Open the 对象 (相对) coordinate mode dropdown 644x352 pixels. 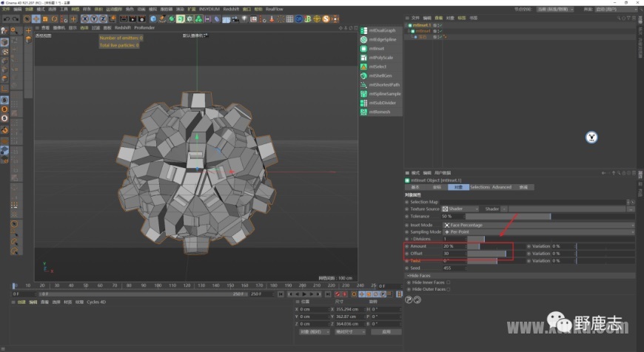pyautogui.click(x=314, y=332)
